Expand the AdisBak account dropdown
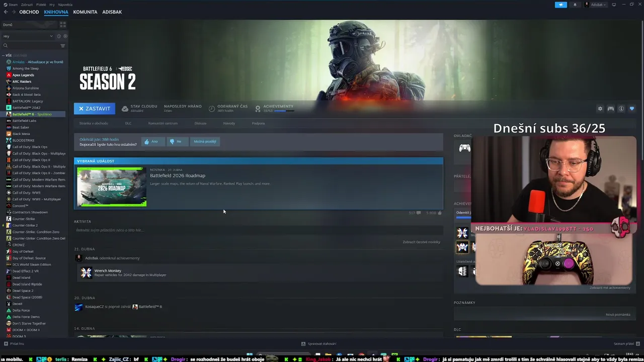The image size is (644, 362). pyautogui.click(x=595, y=5)
